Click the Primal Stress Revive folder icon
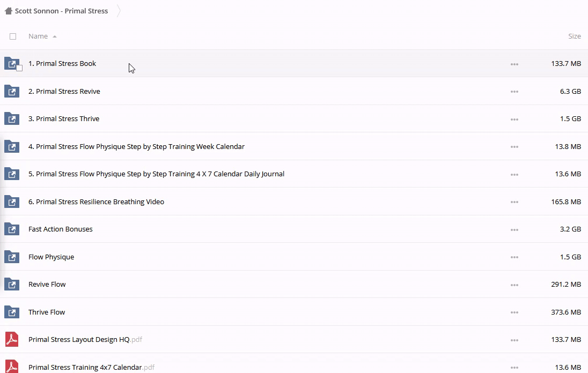This screenshot has height=373, width=588. tap(11, 91)
